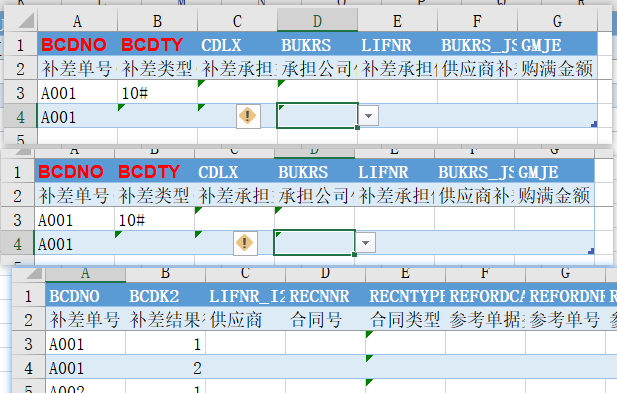
Task: Click cell B4 with value 2 in the bottom sheet
Action: pyautogui.click(x=165, y=367)
